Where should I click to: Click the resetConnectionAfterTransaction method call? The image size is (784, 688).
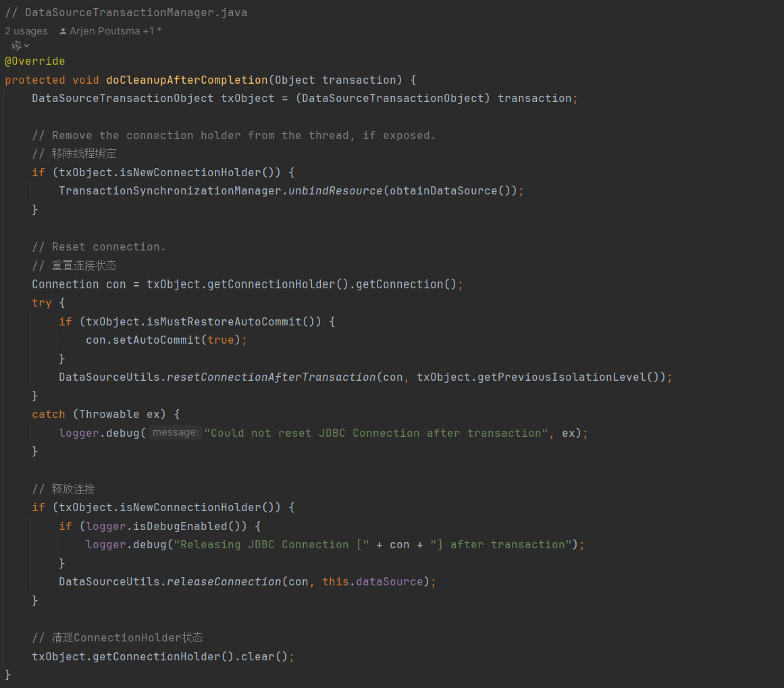click(271, 377)
